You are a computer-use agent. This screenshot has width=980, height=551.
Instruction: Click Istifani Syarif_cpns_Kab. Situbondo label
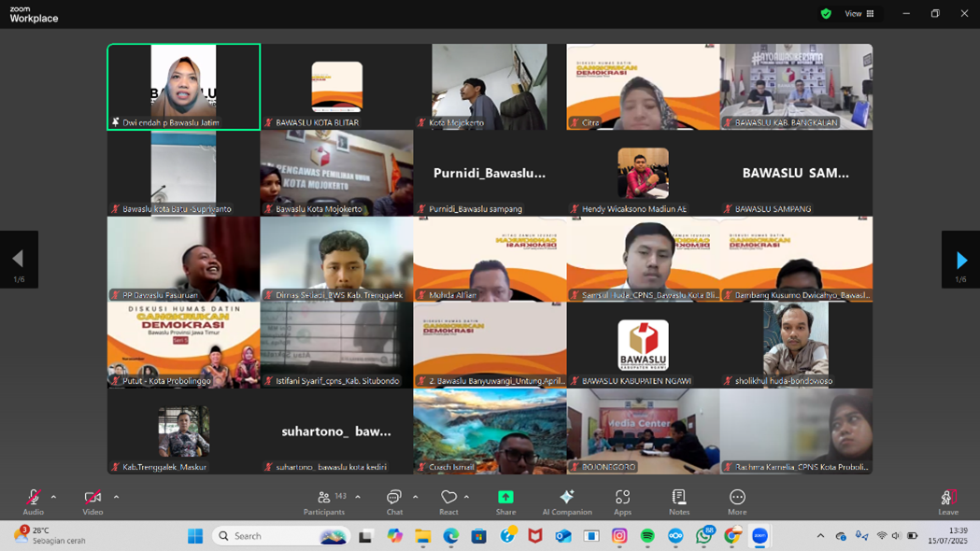coord(337,381)
